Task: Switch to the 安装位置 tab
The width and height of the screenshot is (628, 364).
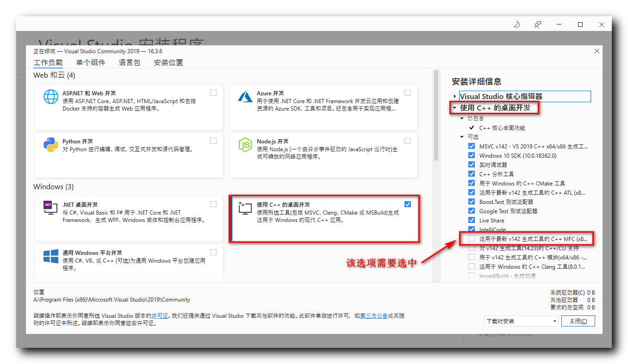Action: pos(168,62)
